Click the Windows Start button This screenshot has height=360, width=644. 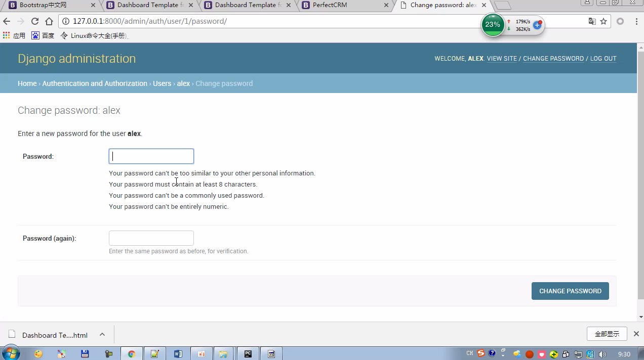coord(11,353)
